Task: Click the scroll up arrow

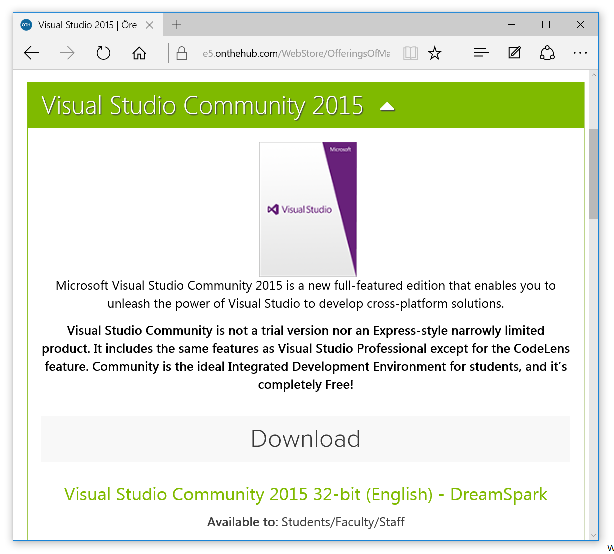Action: (x=594, y=75)
